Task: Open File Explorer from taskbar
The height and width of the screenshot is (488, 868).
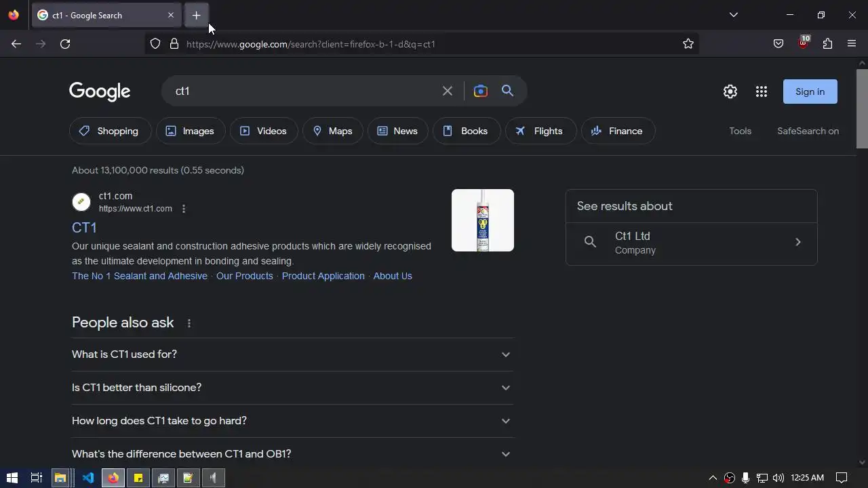Action: pos(60,478)
